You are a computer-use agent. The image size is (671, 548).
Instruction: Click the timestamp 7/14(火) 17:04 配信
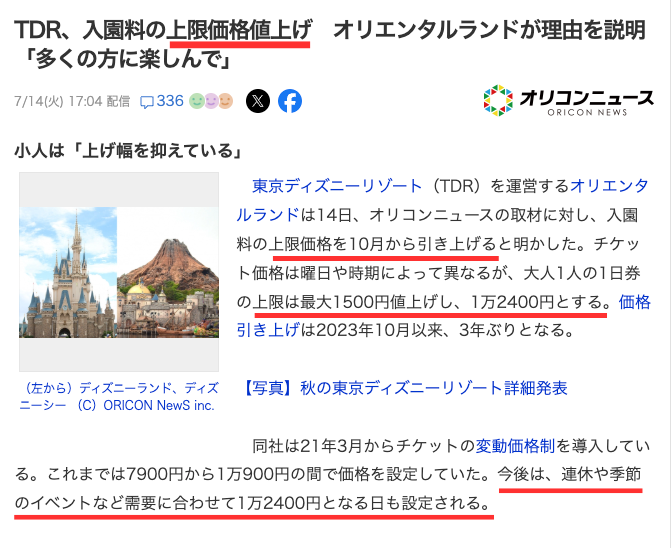tap(72, 101)
